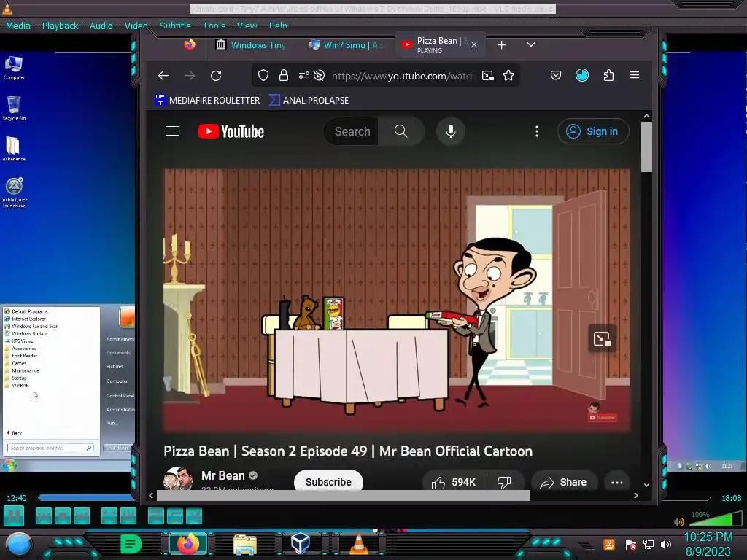Click the scroll down arrow in Firefox
This screenshot has width=747, height=560.
(x=646, y=485)
